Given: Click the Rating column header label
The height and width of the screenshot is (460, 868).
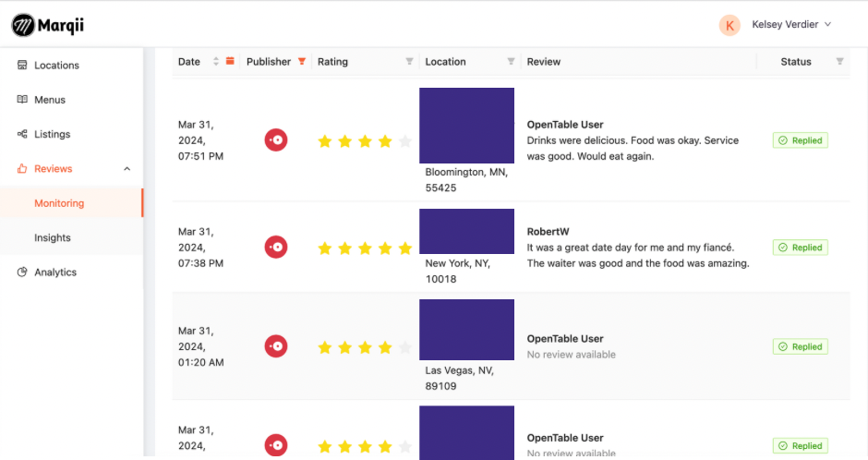Looking at the screenshot, I should tap(332, 62).
